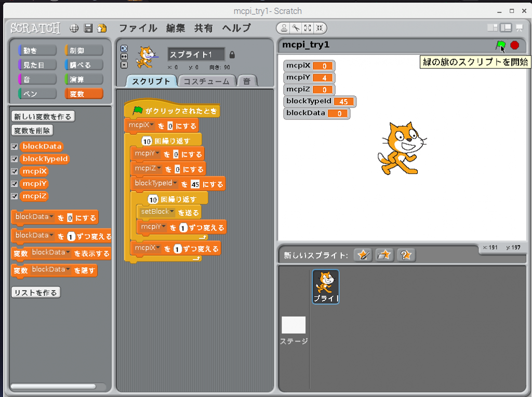Select the scissors delete tool

(296, 28)
